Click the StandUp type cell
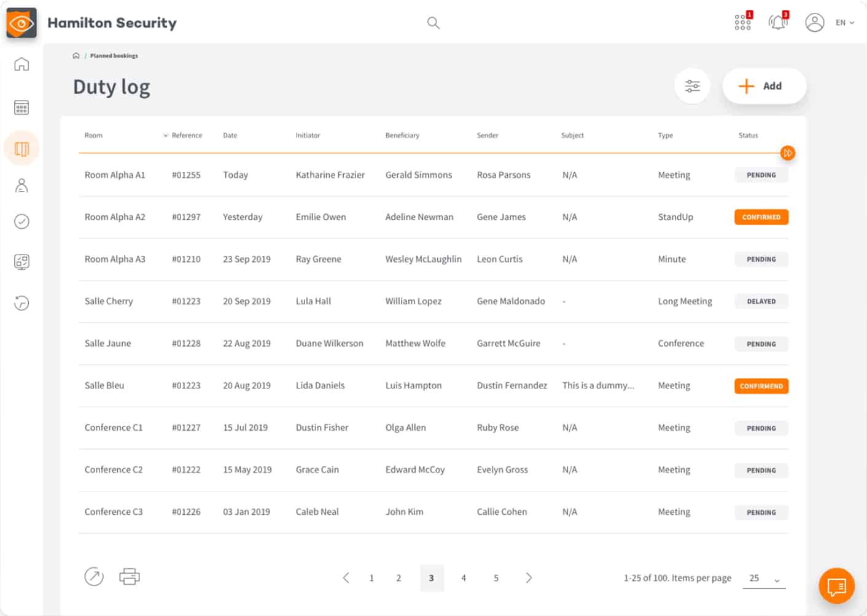Image resolution: width=867 pixels, height=616 pixels. (675, 217)
